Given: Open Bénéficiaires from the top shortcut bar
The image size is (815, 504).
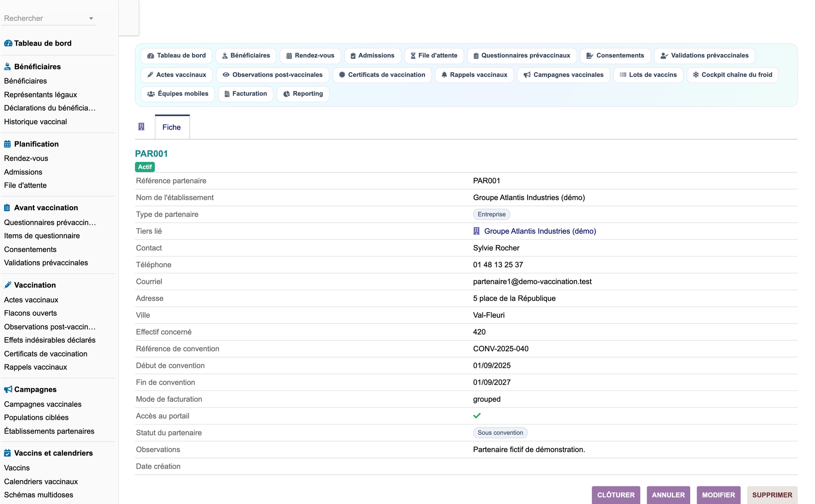Looking at the screenshot, I should (x=246, y=56).
